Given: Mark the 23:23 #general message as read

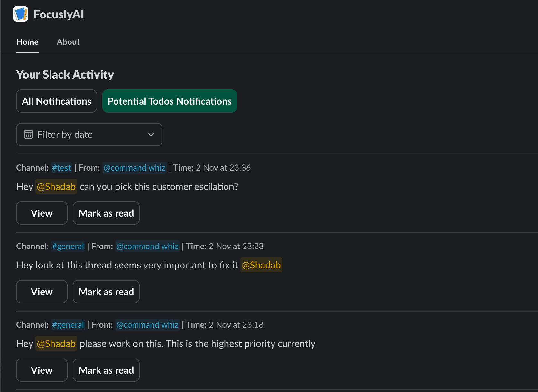Looking at the screenshot, I should (106, 292).
